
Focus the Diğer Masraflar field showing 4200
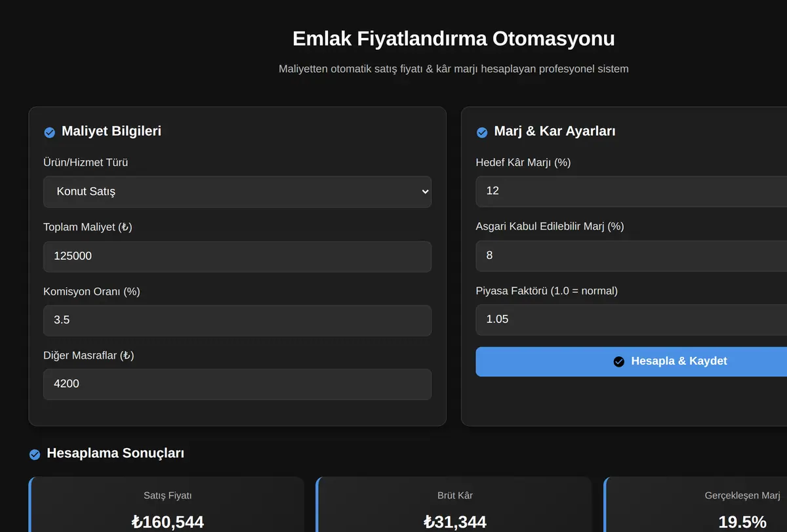237,384
